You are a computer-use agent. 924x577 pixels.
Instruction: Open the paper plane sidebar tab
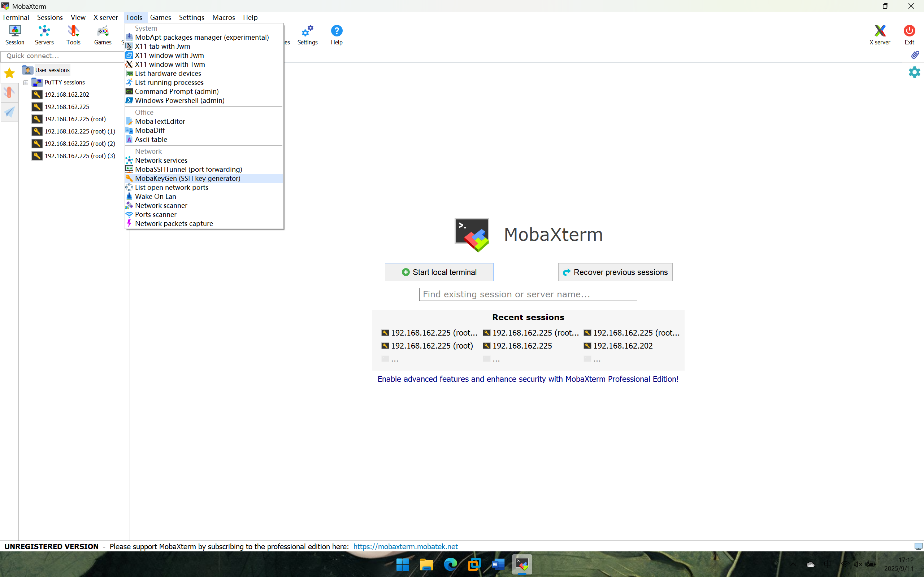pos(9,112)
